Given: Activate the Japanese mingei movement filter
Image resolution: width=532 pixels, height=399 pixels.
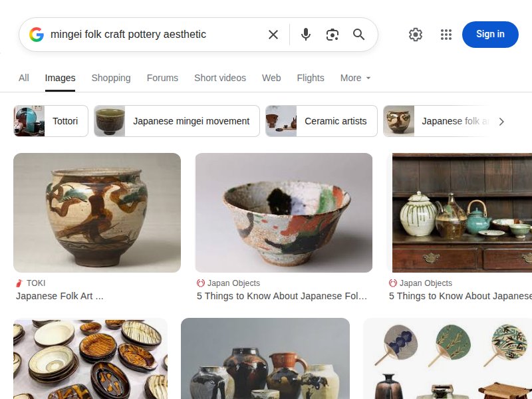Looking at the screenshot, I should click(x=176, y=121).
